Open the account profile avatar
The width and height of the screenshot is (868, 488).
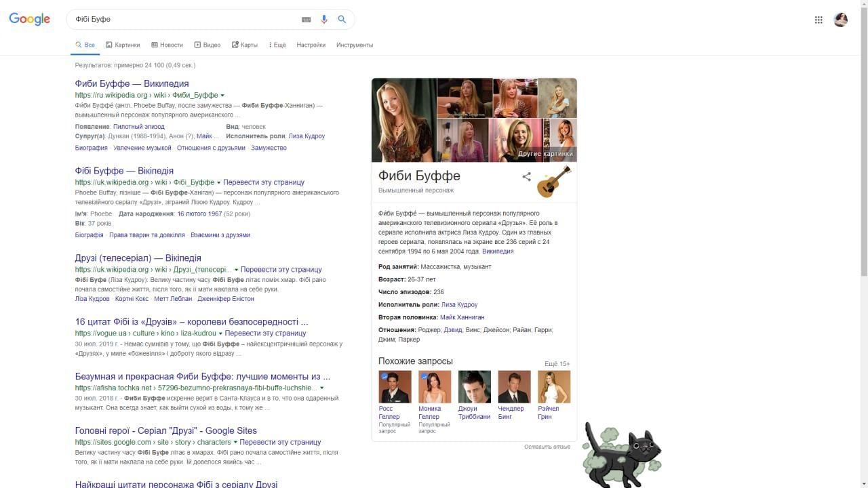(x=841, y=20)
